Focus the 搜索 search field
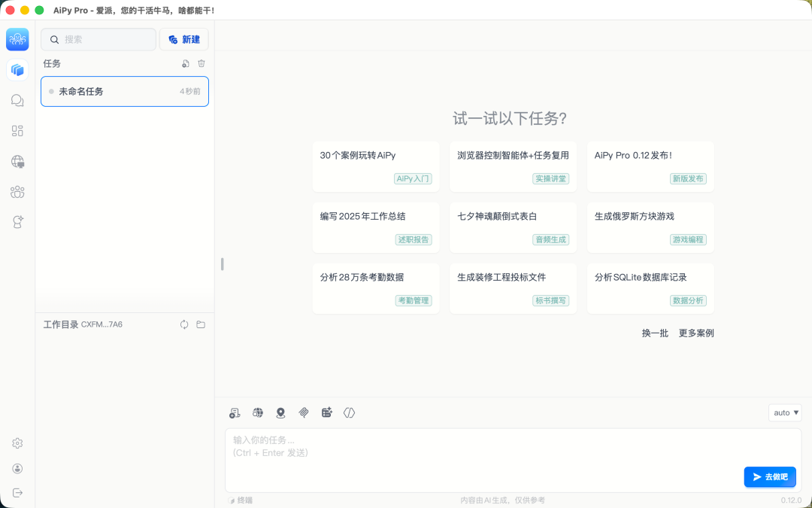This screenshot has width=812, height=508. point(98,39)
